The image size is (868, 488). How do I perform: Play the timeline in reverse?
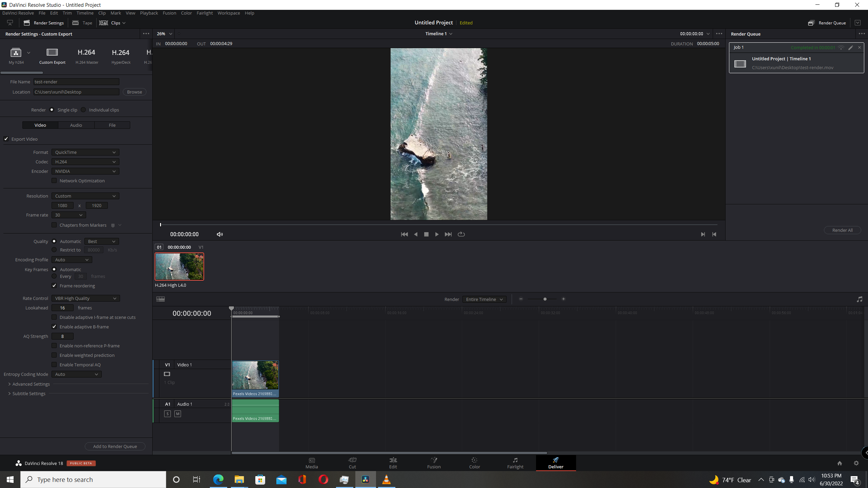[416, 234]
